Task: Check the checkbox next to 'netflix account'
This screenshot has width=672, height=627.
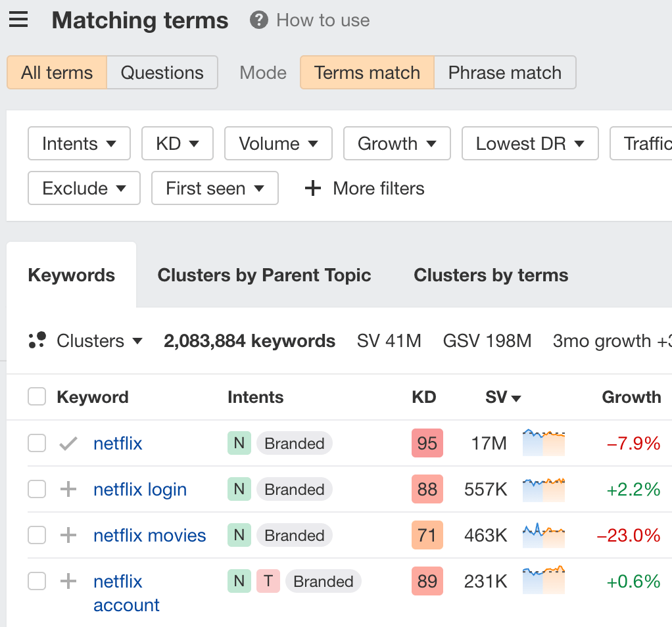Action: click(x=37, y=581)
